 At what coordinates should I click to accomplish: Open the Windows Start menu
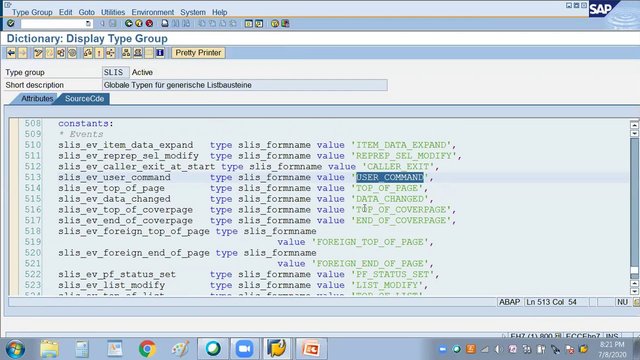(x=15, y=349)
